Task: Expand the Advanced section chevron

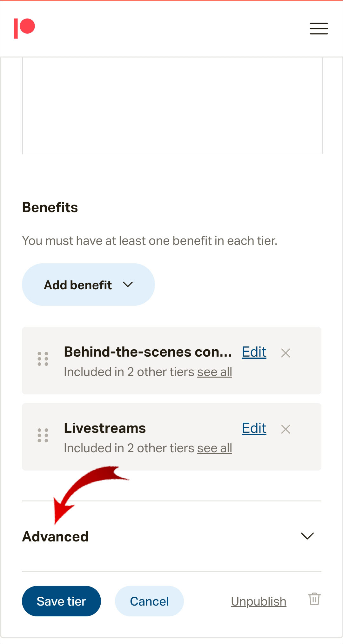Action: pos(307,536)
